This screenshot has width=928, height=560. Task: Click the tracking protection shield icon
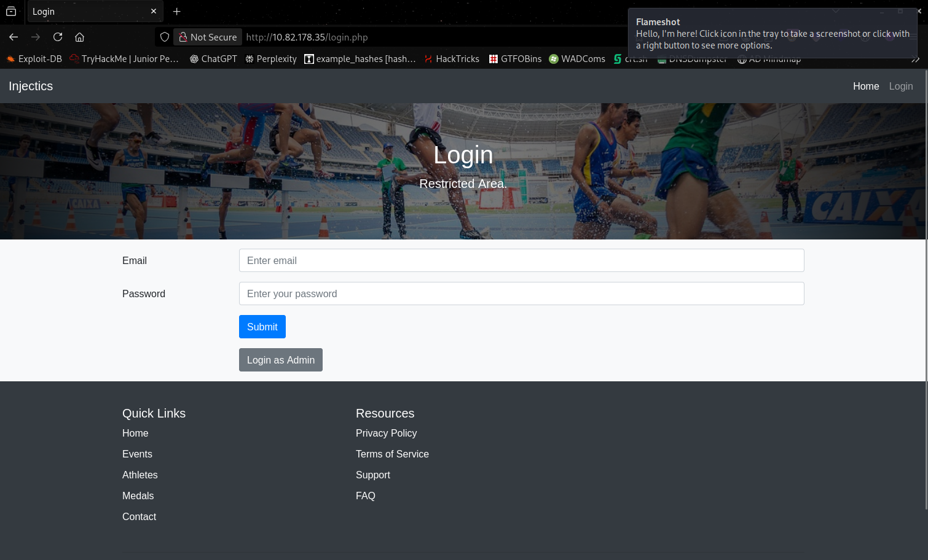point(165,37)
